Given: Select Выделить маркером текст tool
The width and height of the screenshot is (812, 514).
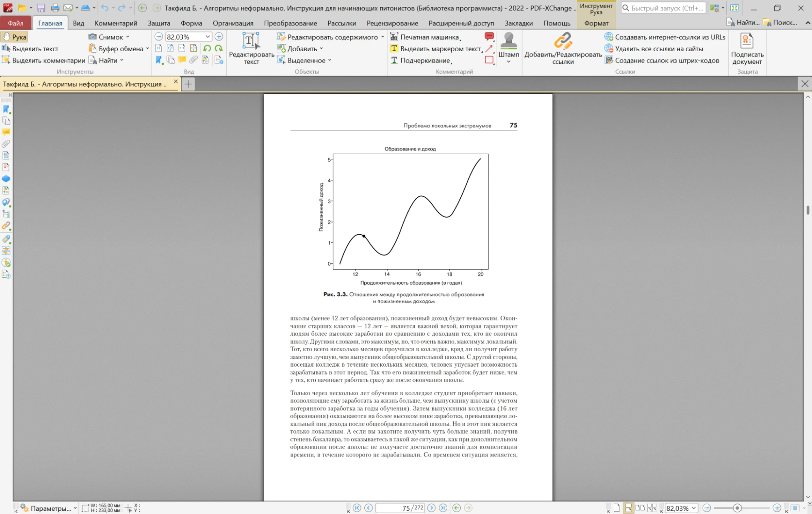Looking at the screenshot, I should [436, 49].
